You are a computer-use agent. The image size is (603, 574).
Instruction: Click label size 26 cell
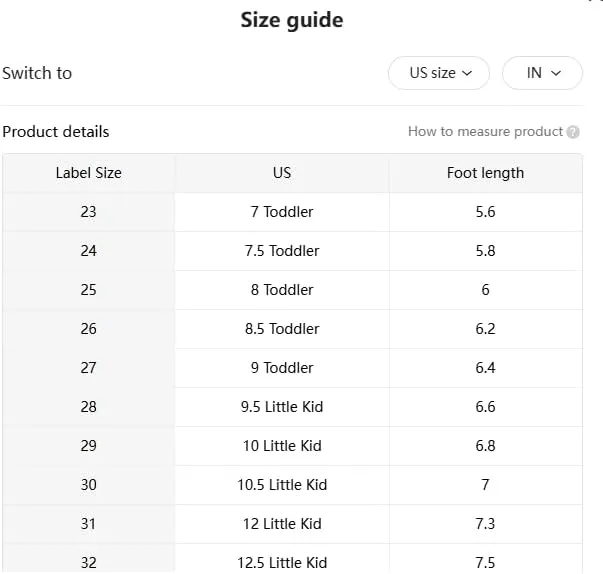click(88, 329)
